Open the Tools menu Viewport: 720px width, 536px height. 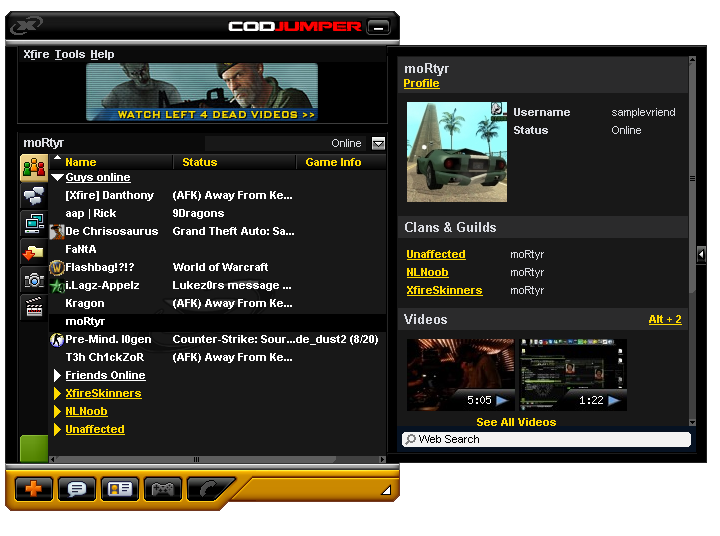click(x=70, y=54)
